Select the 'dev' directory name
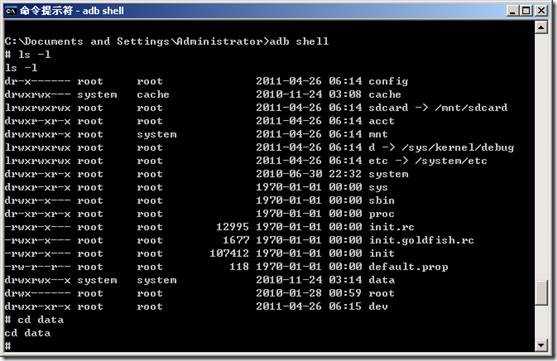This screenshot has width=557, height=361. (378, 306)
